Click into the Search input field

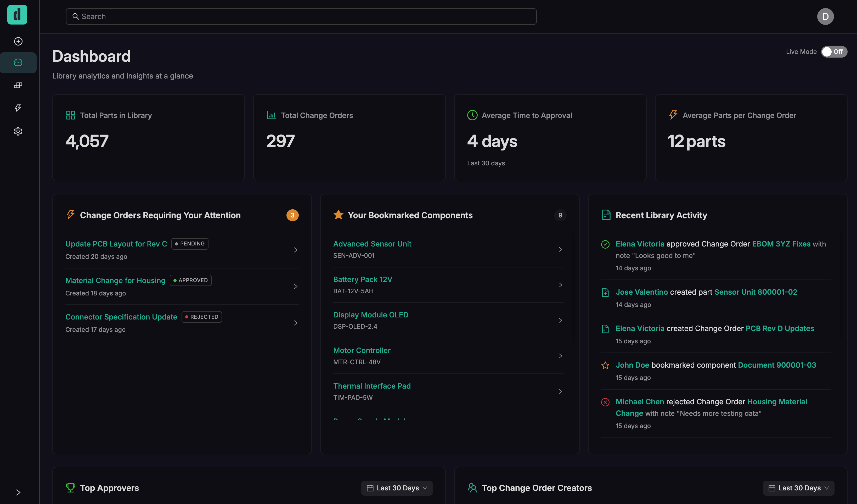(301, 16)
